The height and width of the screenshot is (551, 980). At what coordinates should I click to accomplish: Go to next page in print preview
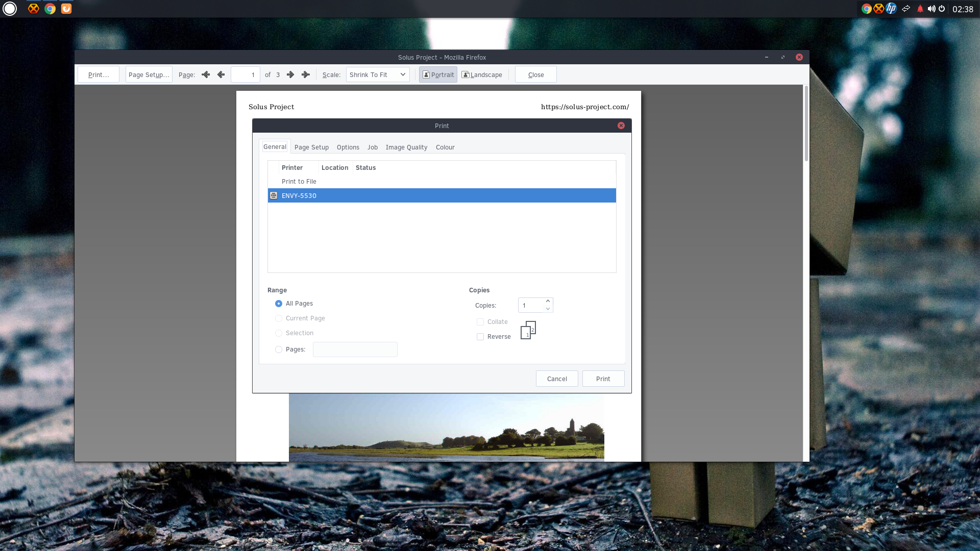coord(290,74)
